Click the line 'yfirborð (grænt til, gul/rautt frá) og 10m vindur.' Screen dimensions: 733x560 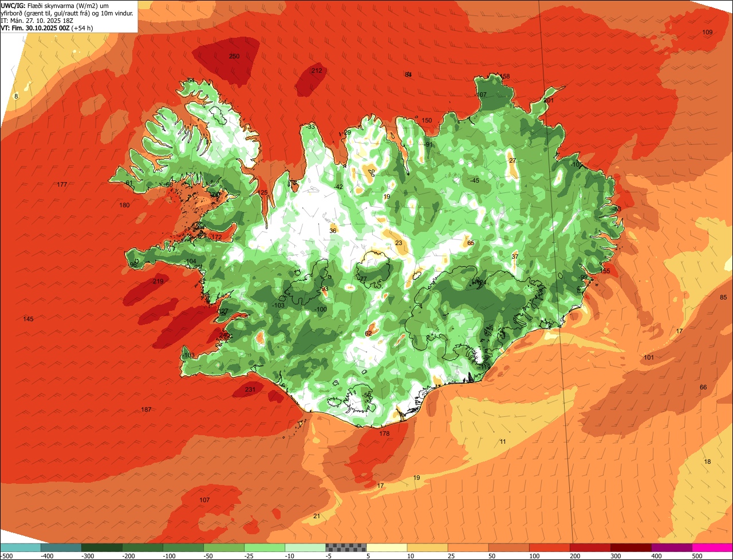pyautogui.click(x=68, y=13)
